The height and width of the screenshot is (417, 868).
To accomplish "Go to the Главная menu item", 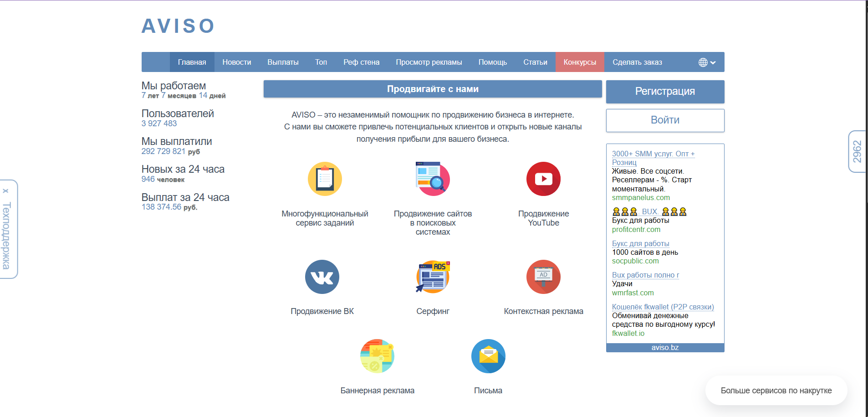I will (x=192, y=62).
